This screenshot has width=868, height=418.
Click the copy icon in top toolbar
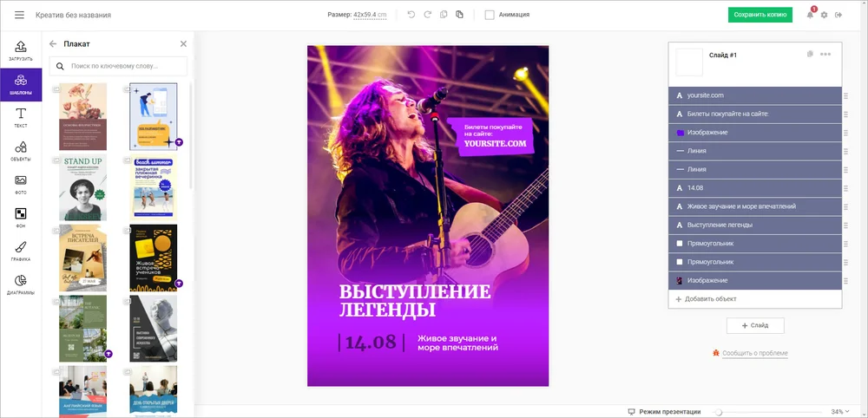coord(444,15)
